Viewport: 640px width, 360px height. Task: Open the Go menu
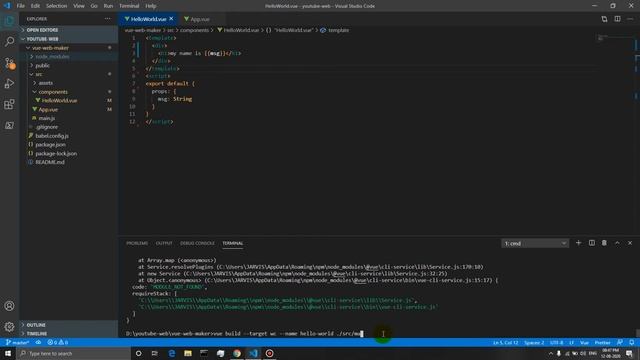[94, 6]
